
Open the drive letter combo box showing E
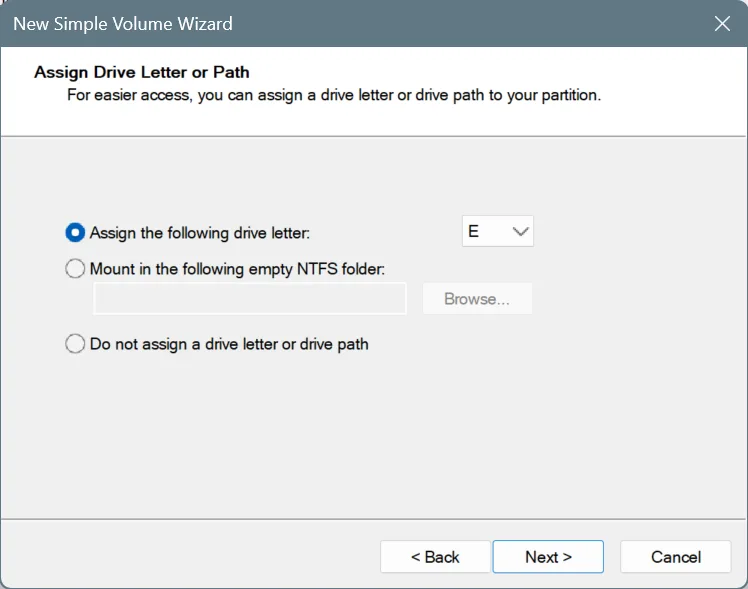498,231
